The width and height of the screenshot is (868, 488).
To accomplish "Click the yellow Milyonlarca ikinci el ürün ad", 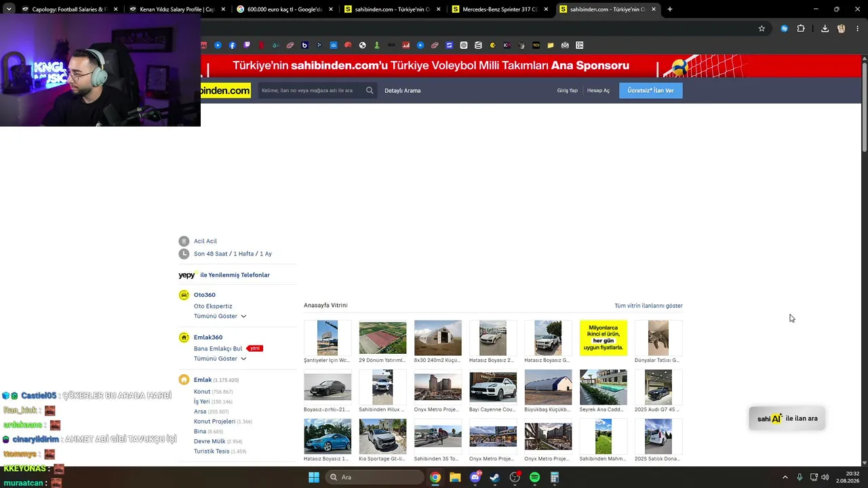I will 604,338.
